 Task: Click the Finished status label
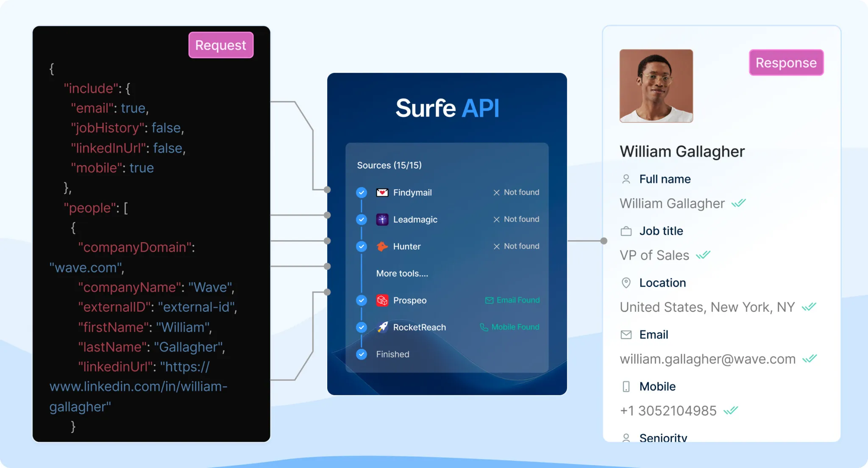click(393, 354)
